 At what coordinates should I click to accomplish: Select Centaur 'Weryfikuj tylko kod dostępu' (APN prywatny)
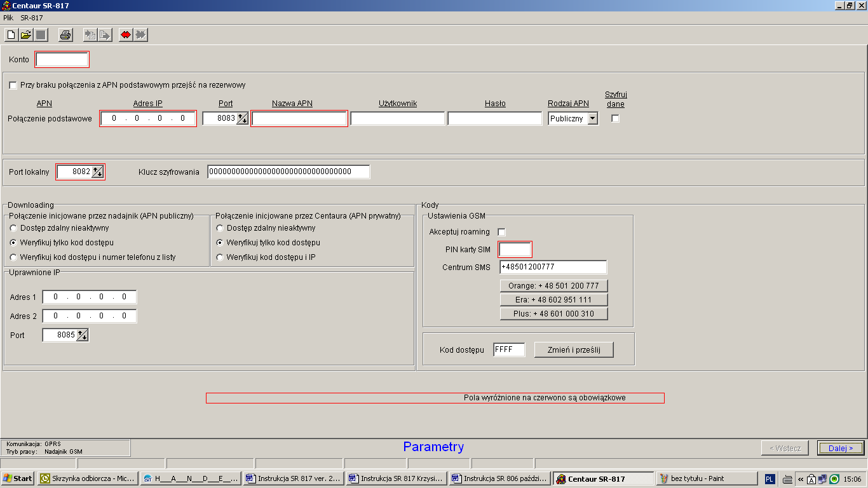click(x=220, y=243)
